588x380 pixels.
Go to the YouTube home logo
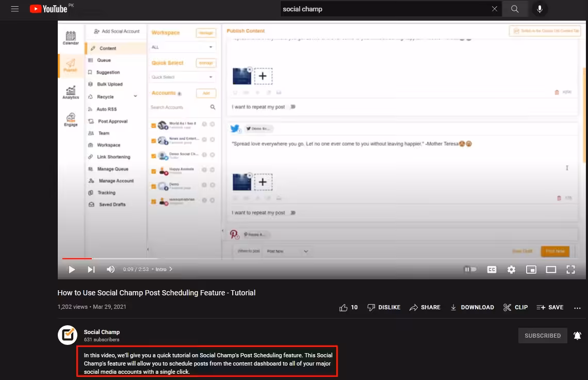pyautogui.click(x=49, y=9)
